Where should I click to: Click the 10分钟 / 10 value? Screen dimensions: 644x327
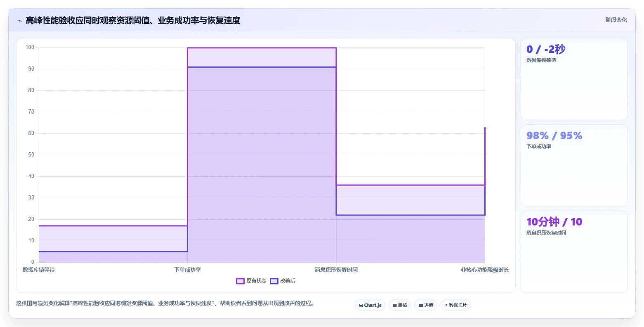[554, 222]
